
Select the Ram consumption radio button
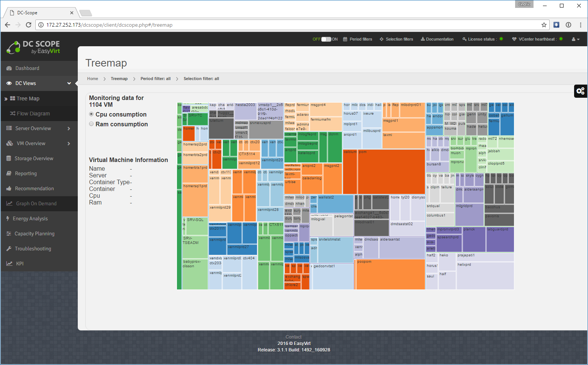point(91,124)
